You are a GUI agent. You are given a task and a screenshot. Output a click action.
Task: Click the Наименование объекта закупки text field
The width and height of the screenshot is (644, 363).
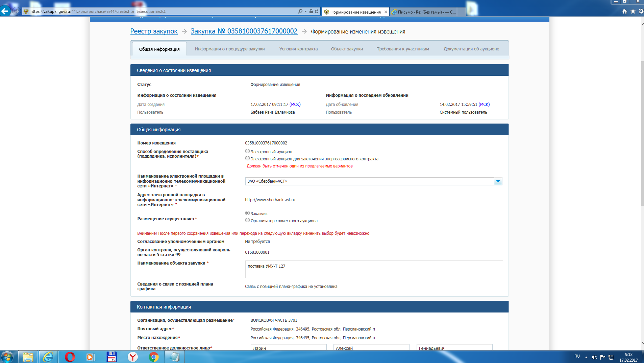pyautogui.click(x=374, y=269)
